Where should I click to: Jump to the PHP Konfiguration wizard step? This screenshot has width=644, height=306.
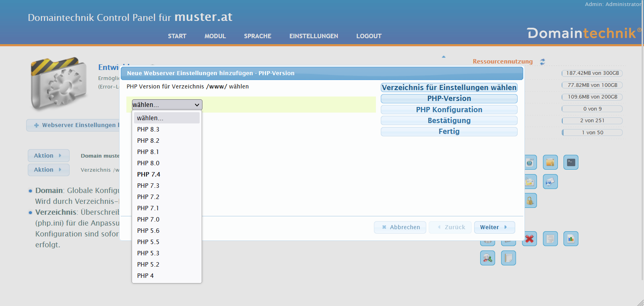pyautogui.click(x=449, y=109)
